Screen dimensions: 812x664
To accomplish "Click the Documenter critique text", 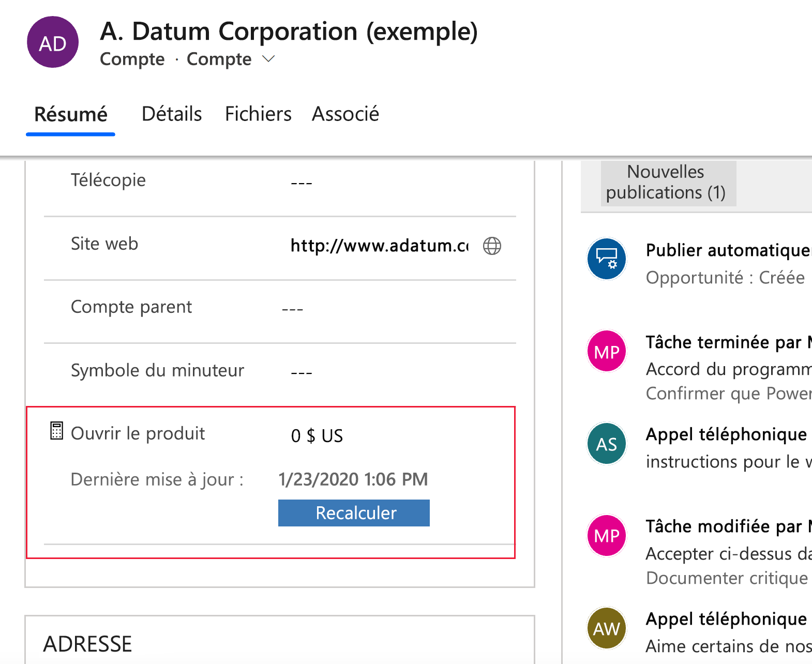I will [x=727, y=578].
